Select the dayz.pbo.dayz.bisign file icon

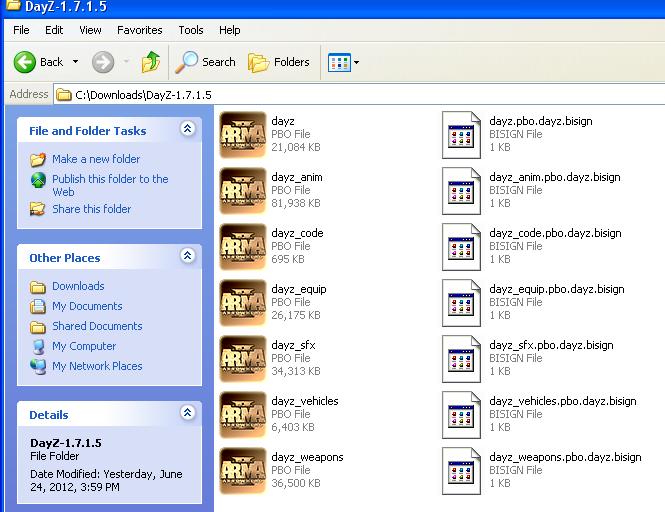[463, 134]
